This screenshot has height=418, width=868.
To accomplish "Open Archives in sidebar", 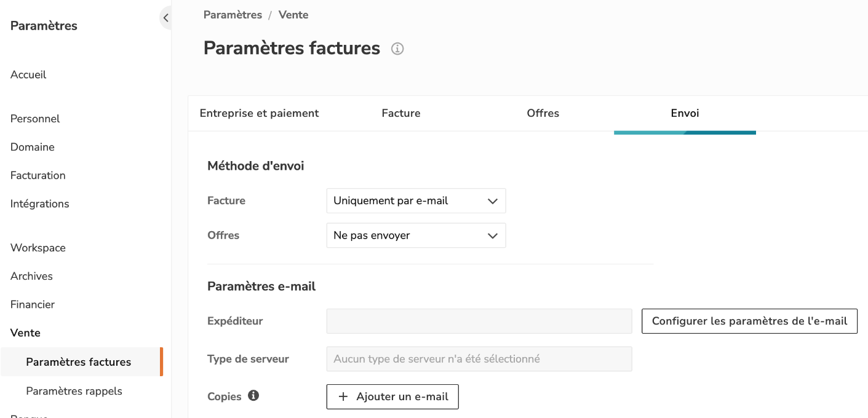I will tap(31, 277).
